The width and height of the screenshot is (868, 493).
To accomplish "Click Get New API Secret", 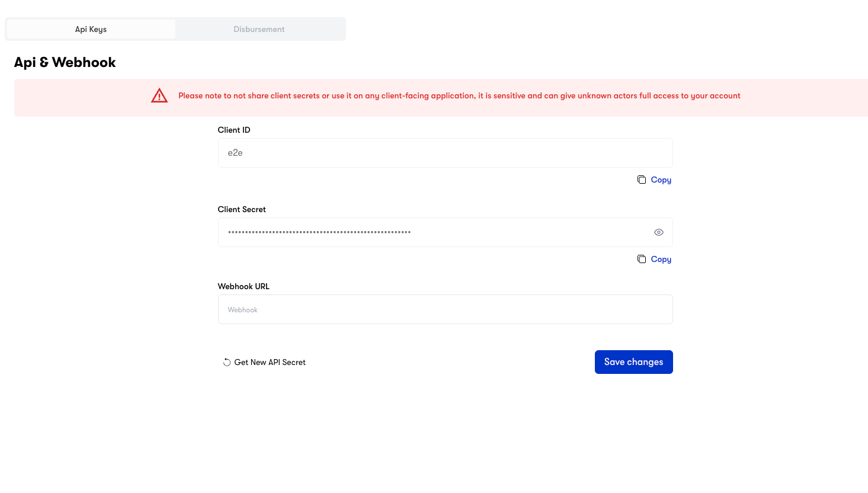I will tap(270, 361).
